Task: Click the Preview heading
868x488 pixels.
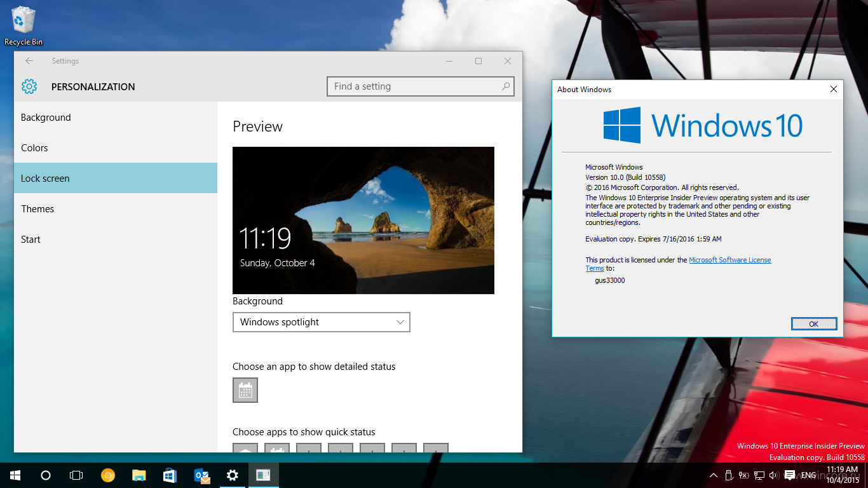Action: tap(257, 126)
